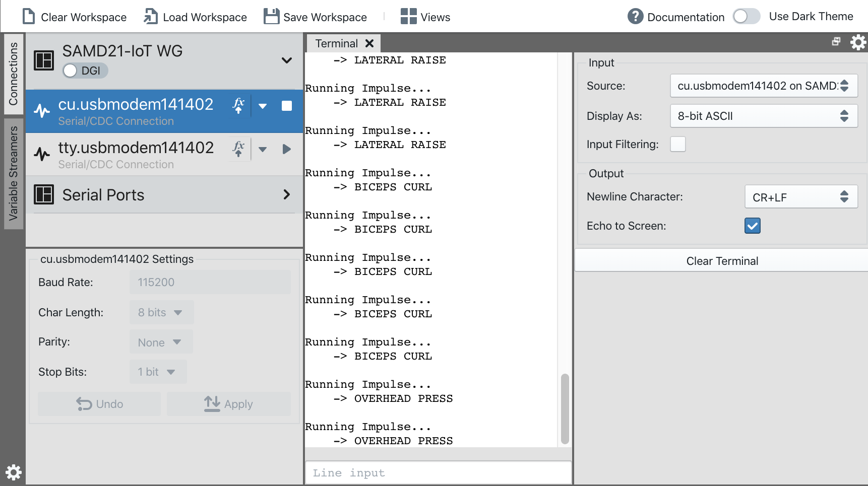Open the bottom-left settings gear

pos(14,472)
